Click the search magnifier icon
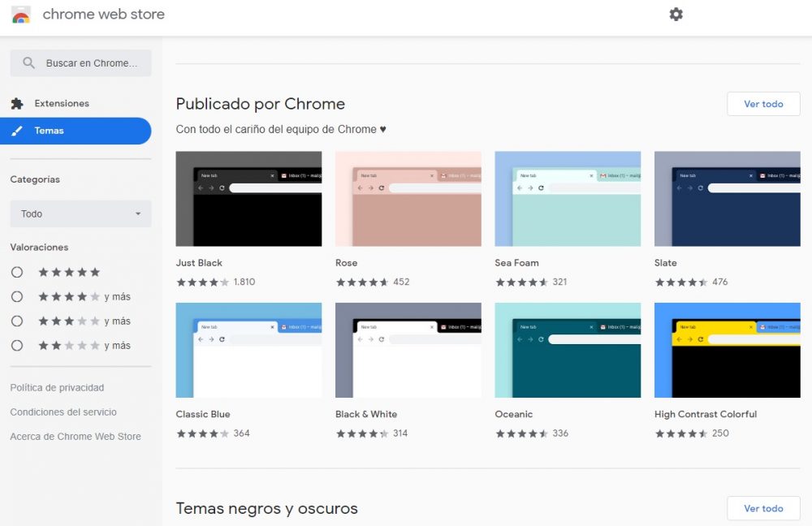 28,63
